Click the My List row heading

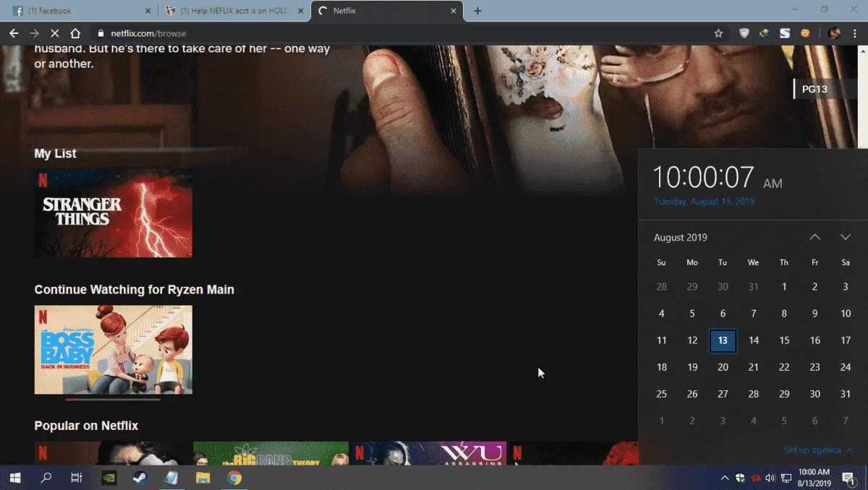point(55,153)
